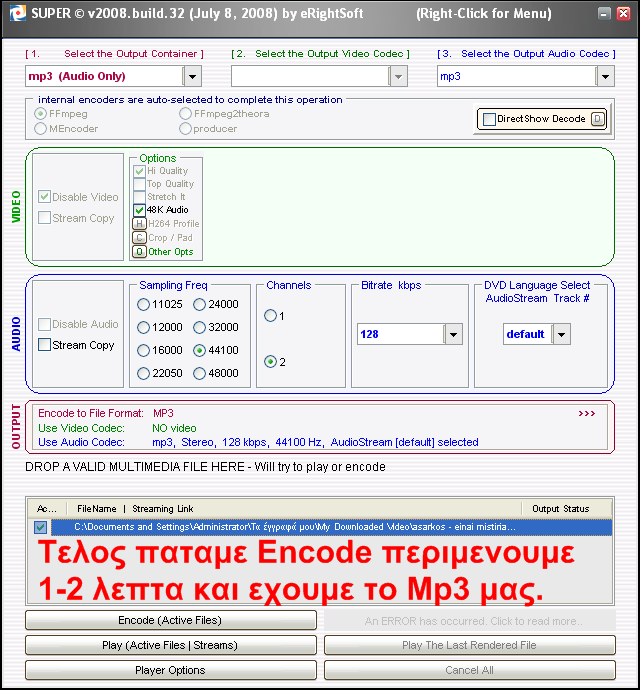Select 16000 sampling frequency

(143, 350)
